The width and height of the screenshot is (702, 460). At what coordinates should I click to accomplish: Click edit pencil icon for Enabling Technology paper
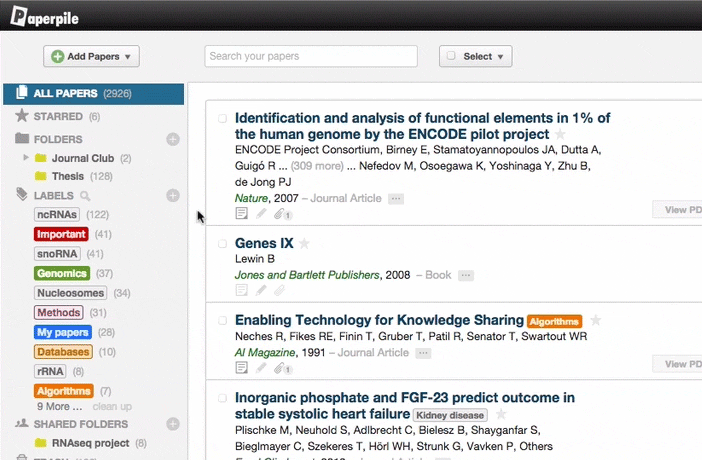[x=261, y=368]
